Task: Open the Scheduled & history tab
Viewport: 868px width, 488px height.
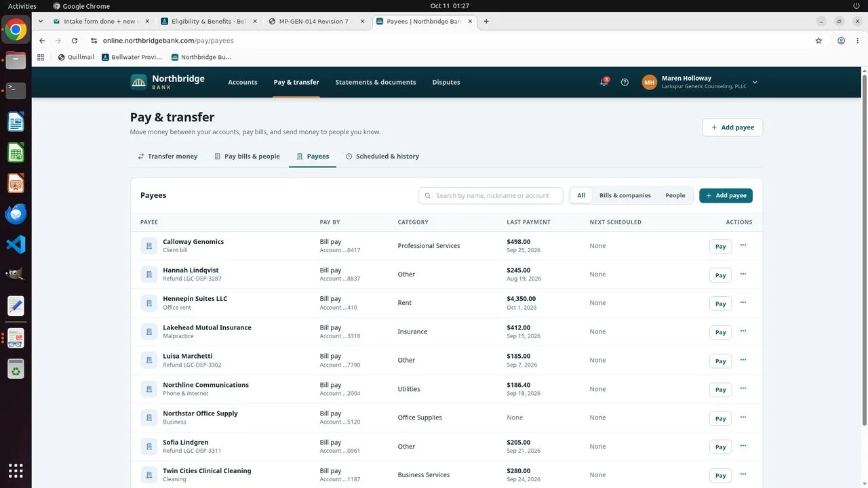Action: tap(382, 156)
